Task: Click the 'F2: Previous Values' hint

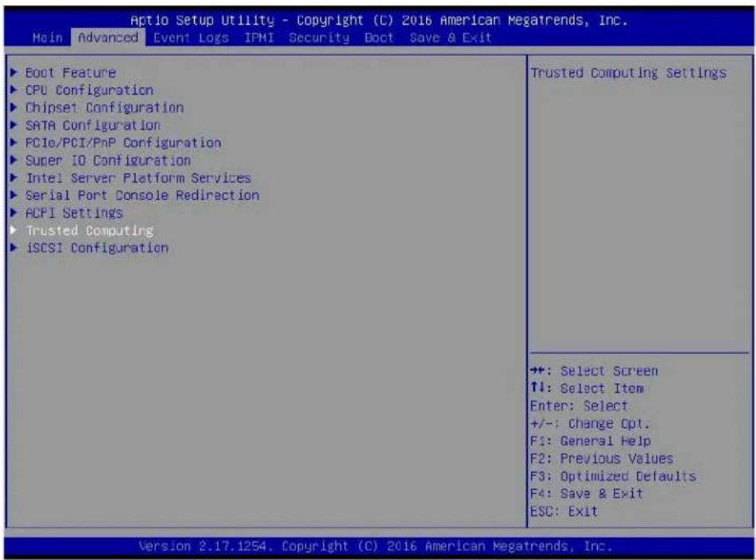Action: click(602, 459)
